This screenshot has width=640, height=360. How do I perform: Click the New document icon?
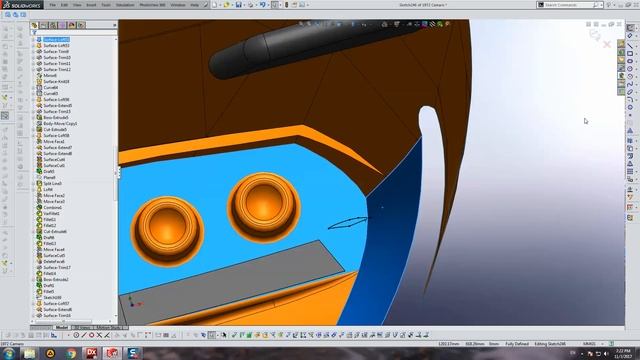pyautogui.click(x=214, y=5)
